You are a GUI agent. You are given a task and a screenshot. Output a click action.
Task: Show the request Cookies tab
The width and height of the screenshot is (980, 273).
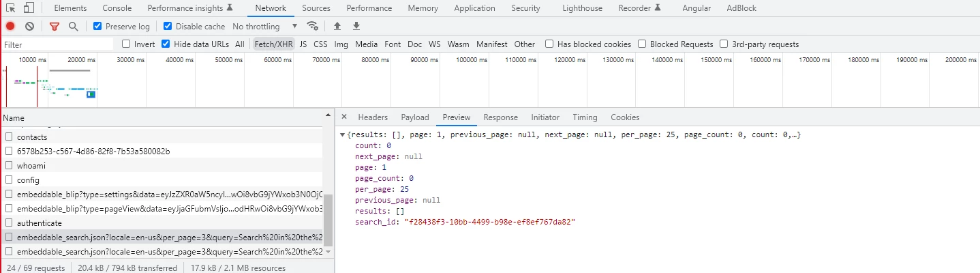[625, 117]
